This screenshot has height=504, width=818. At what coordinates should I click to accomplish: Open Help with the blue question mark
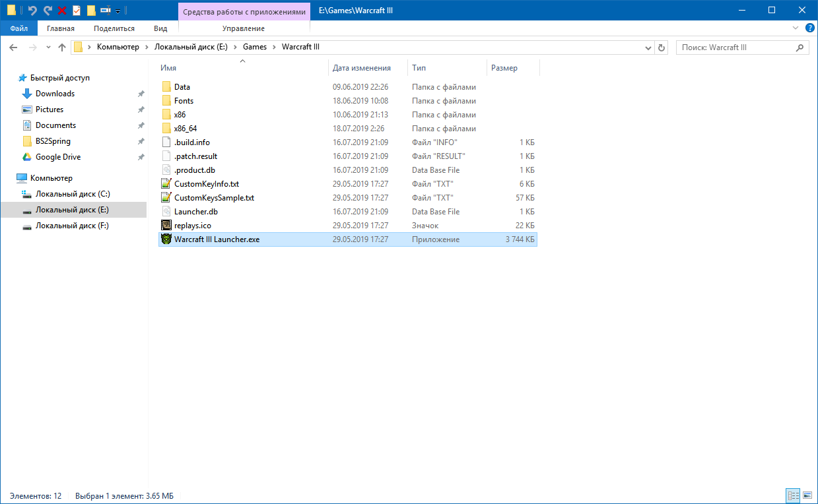[810, 28]
